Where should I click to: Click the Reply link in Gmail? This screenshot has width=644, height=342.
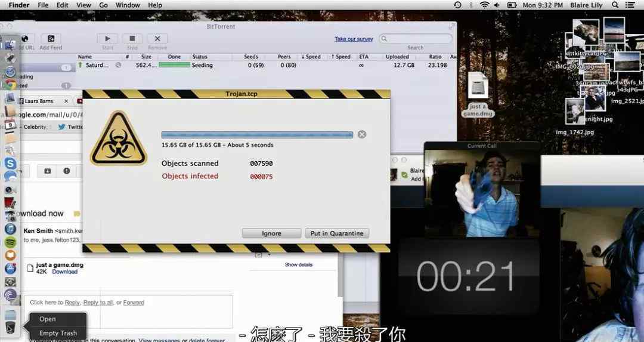(x=72, y=303)
